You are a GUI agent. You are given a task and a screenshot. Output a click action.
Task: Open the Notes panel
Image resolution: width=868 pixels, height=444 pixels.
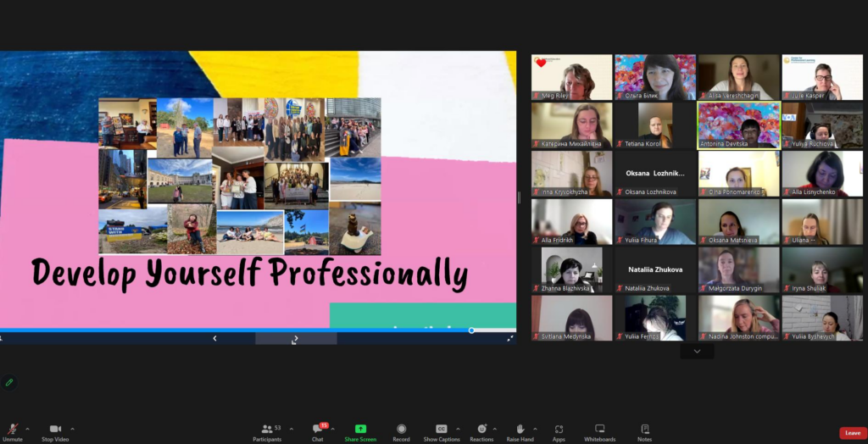[645, 429]
